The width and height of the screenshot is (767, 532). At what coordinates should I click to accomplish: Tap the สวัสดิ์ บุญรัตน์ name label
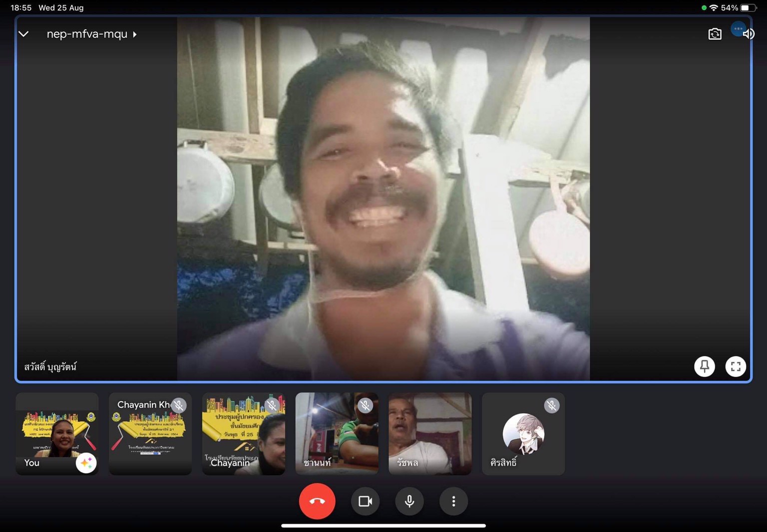(50, 367)
